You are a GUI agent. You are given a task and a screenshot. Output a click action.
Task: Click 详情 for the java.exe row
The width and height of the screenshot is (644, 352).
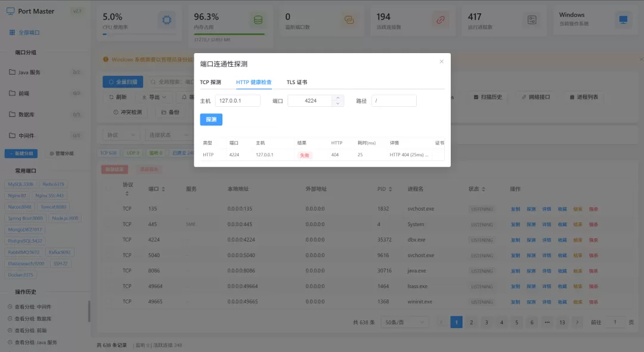[547, 271]
